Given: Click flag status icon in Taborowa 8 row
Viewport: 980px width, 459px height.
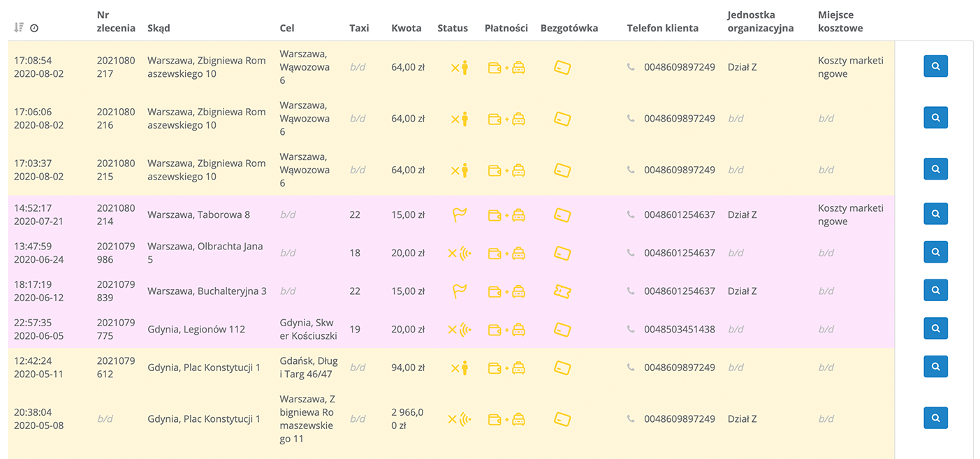Looking at the screenshot, I should (x=460, y=215).
